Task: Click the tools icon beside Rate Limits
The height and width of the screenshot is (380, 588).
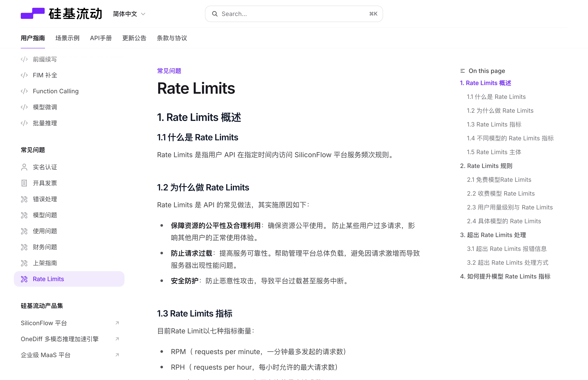Action: pos(24,279)
